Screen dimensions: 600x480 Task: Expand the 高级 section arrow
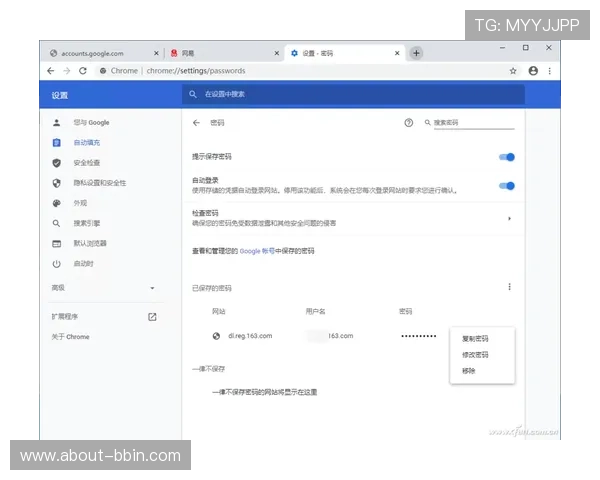click(152, 288)
